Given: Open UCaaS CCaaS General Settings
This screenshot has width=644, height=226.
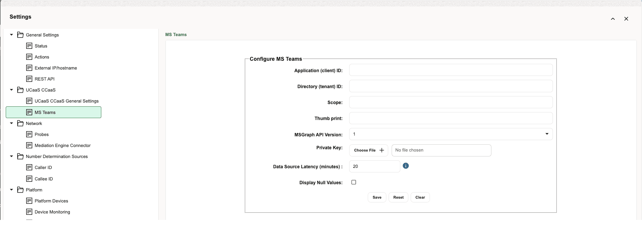Looking at the screenshot, I should pyautogui.click(x=66, y=101).
